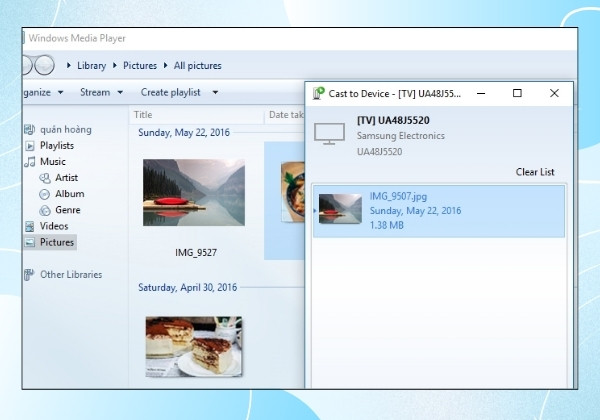Open Videos in the navigation pane
600x420 pixels.
click(x=54, y=226)
